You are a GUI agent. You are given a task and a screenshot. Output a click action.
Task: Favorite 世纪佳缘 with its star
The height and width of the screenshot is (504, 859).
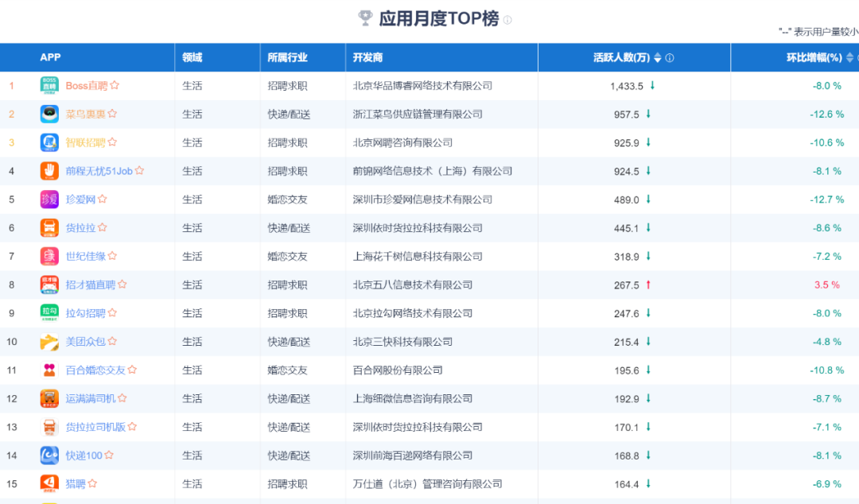coord(112,256)
